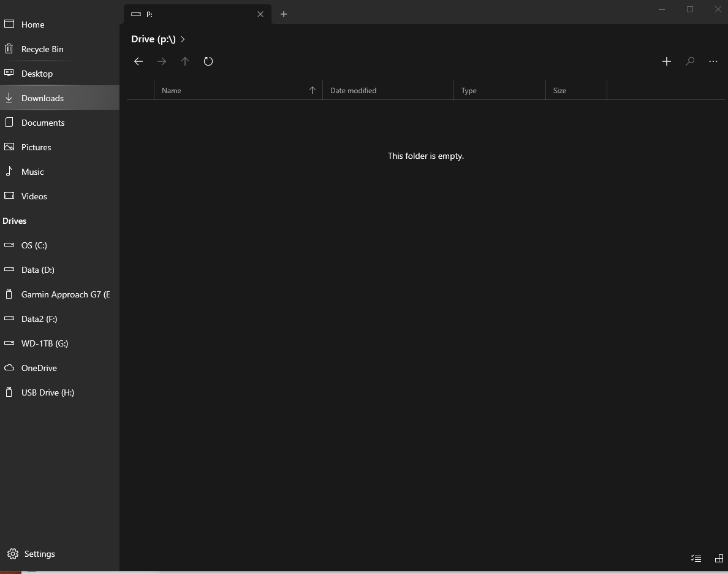728x574 pixels.
Task: Open the USB Drive (H:)
Action: [x=59, y=392]
